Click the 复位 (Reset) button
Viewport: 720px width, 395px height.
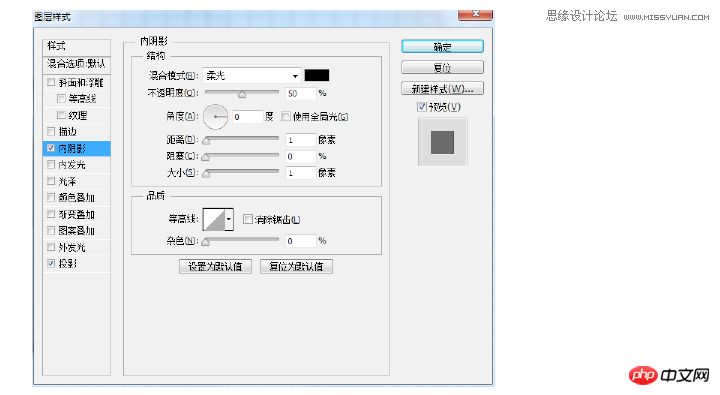[442, 68]
